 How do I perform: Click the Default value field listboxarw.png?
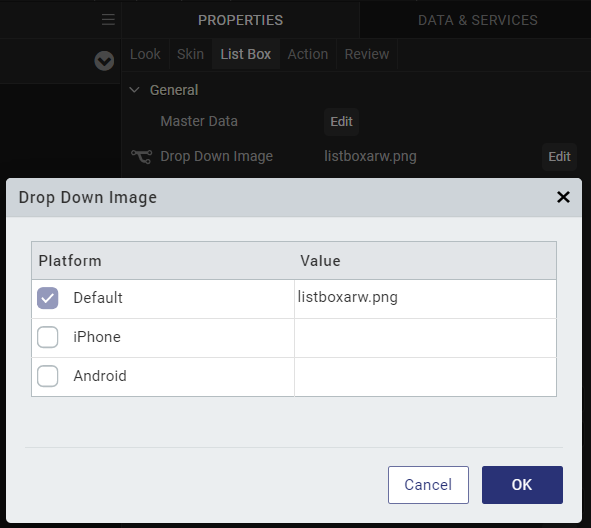[425, 298]
